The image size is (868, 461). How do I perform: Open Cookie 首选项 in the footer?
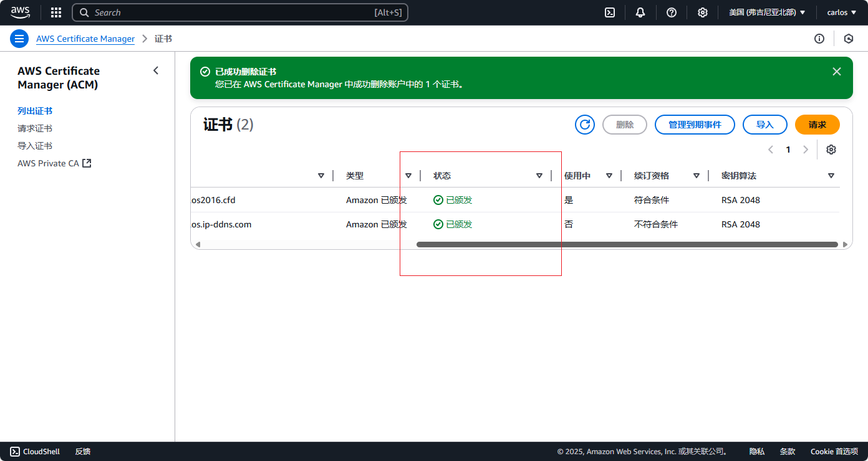[834, 452]
